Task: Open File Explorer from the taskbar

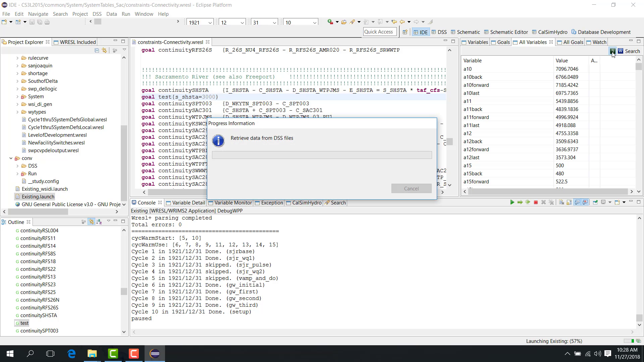Action: pos(92,354)
